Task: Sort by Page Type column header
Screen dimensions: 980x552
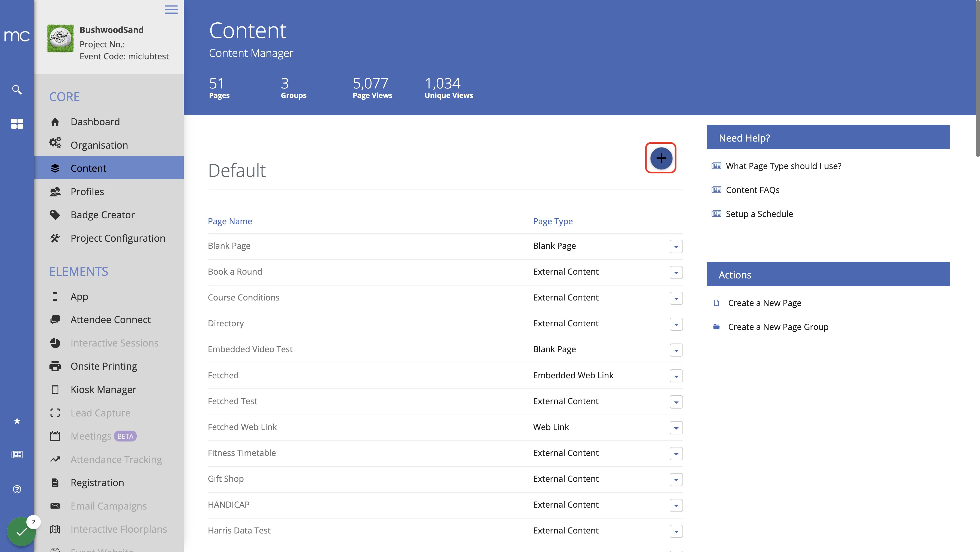Action: tap(553, 221)
